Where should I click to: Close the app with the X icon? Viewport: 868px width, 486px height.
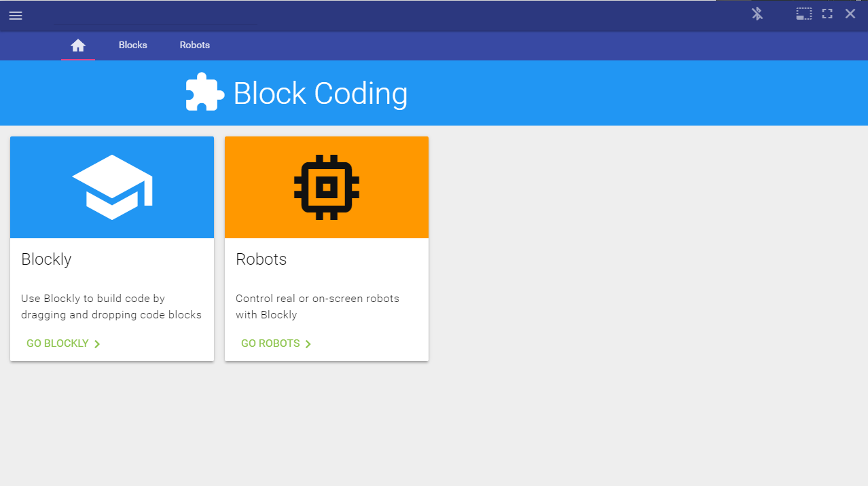(850, 14)
